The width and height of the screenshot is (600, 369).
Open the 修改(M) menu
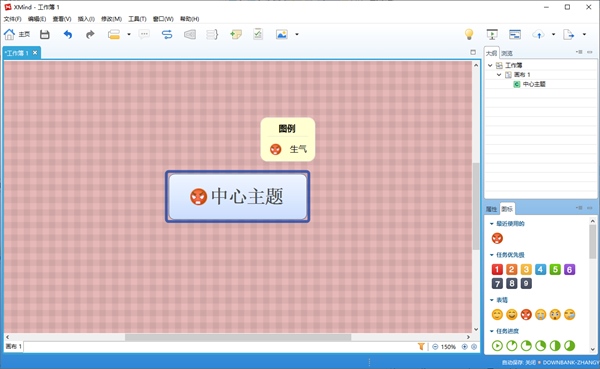pyautogui.click(x=111, y=19)
